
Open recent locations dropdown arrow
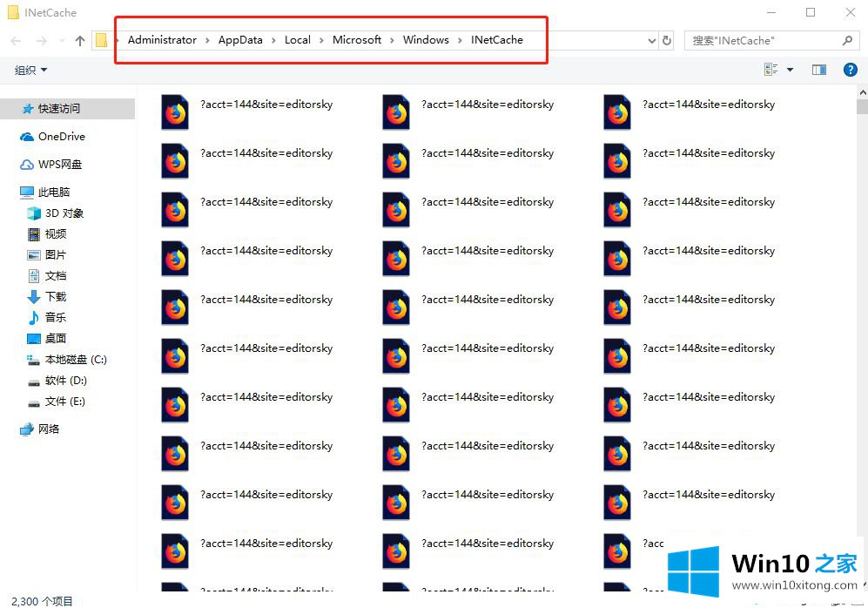tap(62, 40)
